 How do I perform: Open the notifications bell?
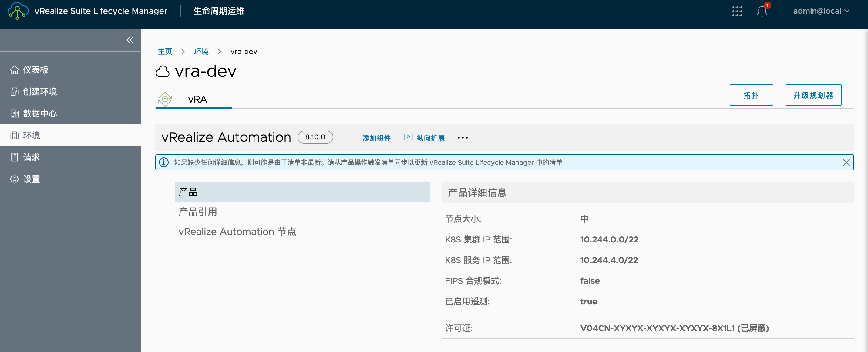click(x=762, y=11)
